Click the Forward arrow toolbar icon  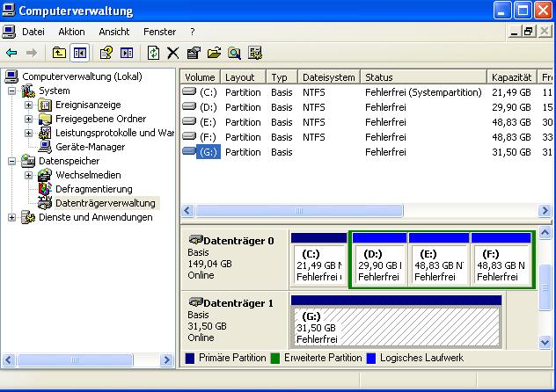pos(32,53)
